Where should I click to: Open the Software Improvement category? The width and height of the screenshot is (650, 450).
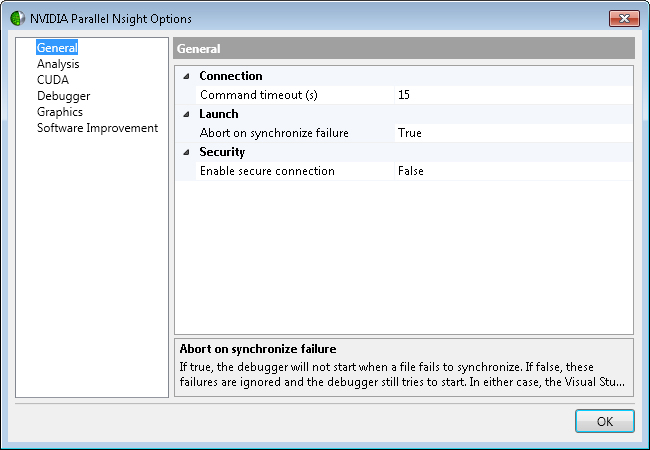click(x=97, y=128)
